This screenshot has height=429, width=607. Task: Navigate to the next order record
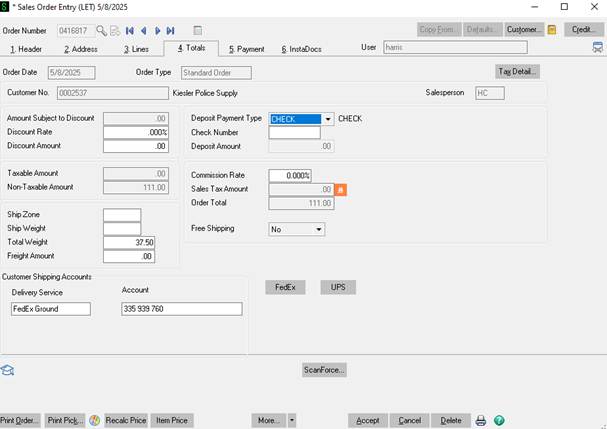[x=157, y=30]
